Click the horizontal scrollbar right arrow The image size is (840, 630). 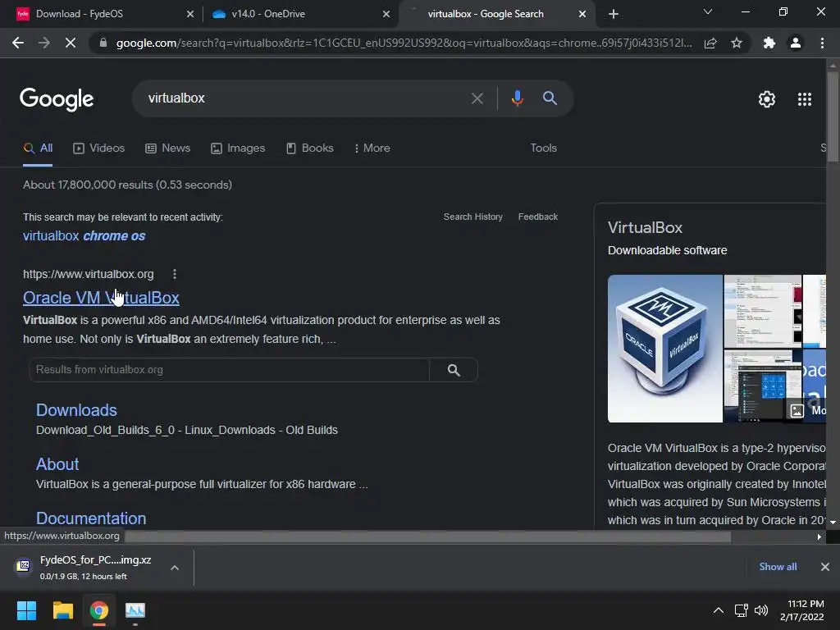tap(819, 536)
